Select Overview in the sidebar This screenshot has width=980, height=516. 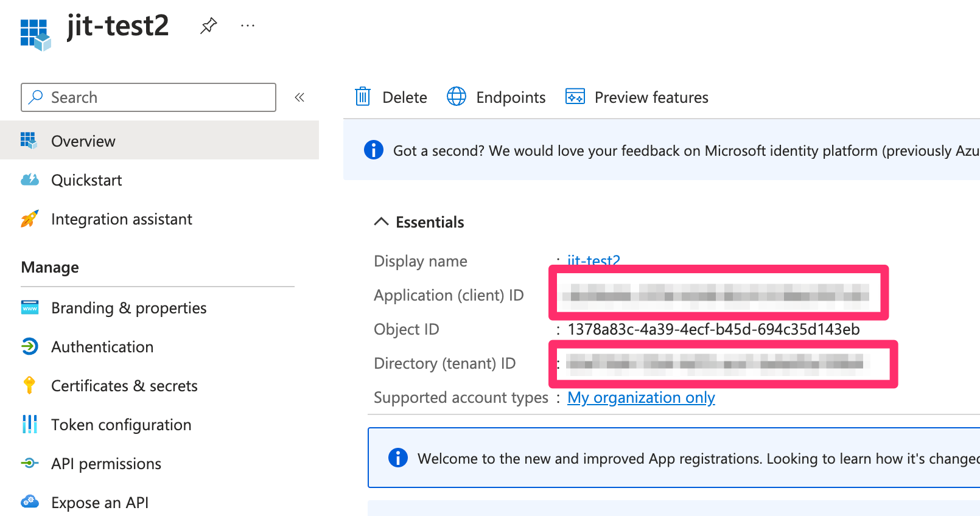click(x=159, y=141)
